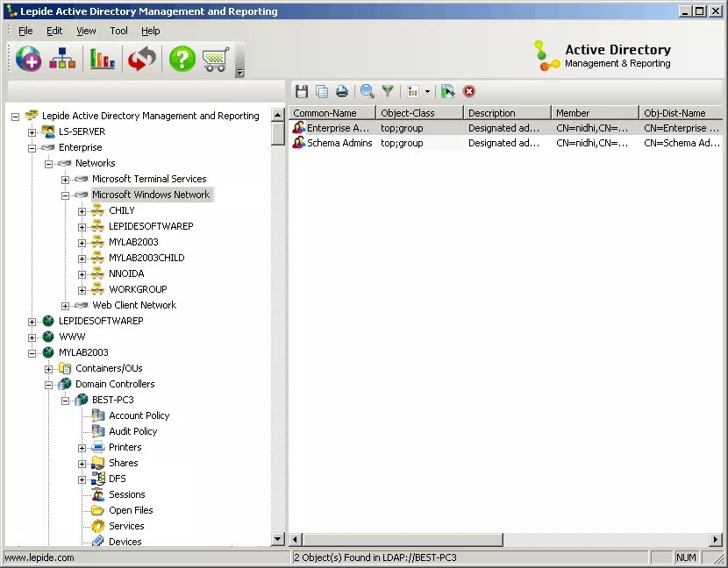
Task: Click the Services gear icon
Action: (x=98, y=526)
